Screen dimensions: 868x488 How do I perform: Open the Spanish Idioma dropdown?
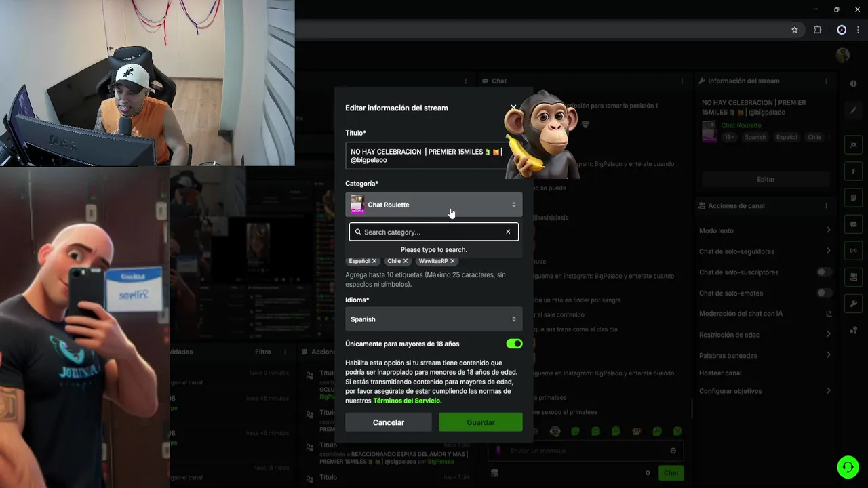433,319
